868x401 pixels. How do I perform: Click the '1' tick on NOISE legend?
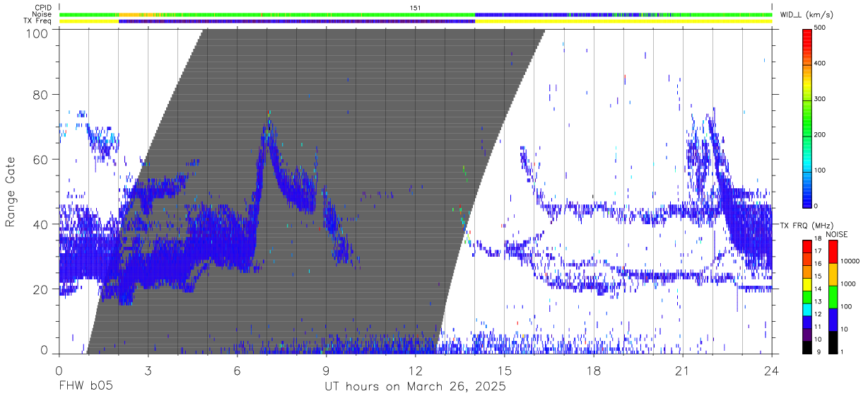842,353
